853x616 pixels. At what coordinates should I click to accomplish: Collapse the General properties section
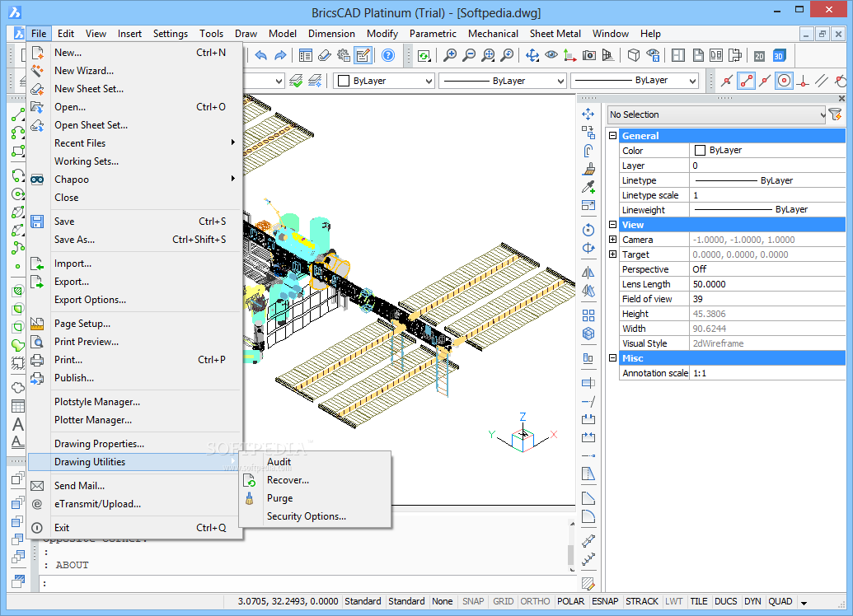click(612, 136)
